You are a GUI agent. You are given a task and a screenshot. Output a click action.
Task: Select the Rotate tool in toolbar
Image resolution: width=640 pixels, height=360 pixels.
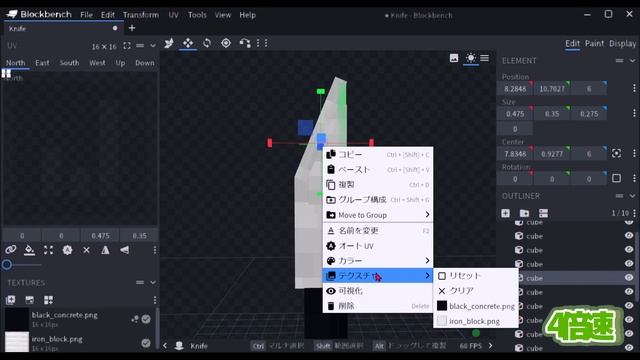[207, 43]
